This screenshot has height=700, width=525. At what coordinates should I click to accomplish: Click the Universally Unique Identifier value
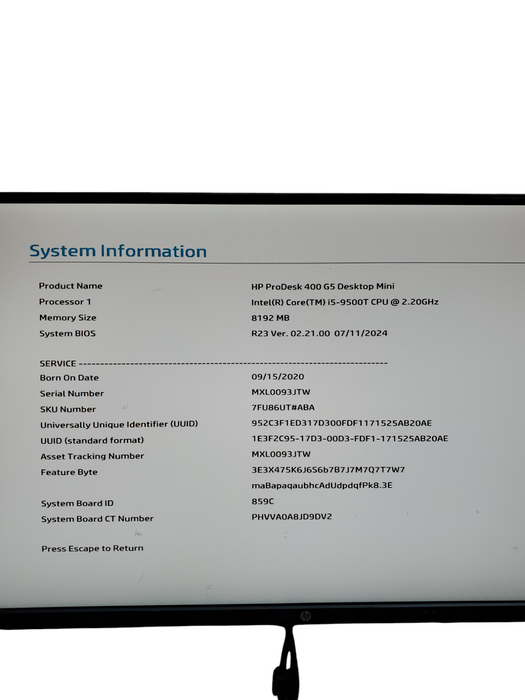[342, 423]
